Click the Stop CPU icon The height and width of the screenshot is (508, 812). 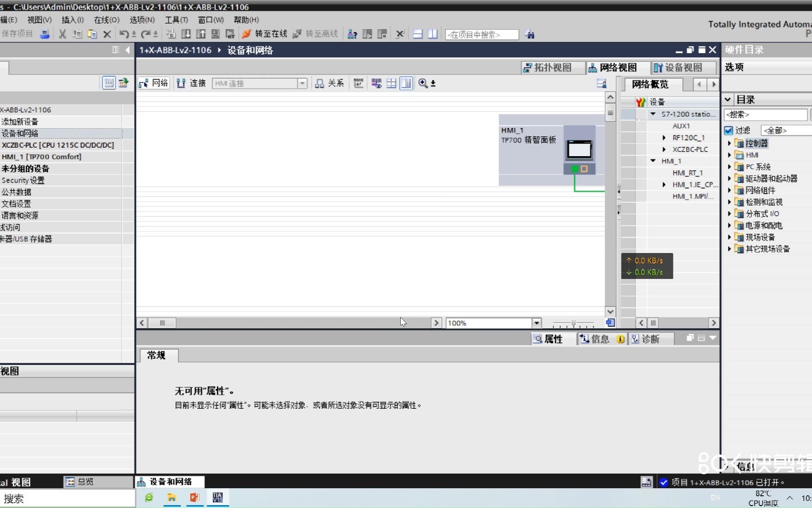pyautogui.click(x=382, y=34)
